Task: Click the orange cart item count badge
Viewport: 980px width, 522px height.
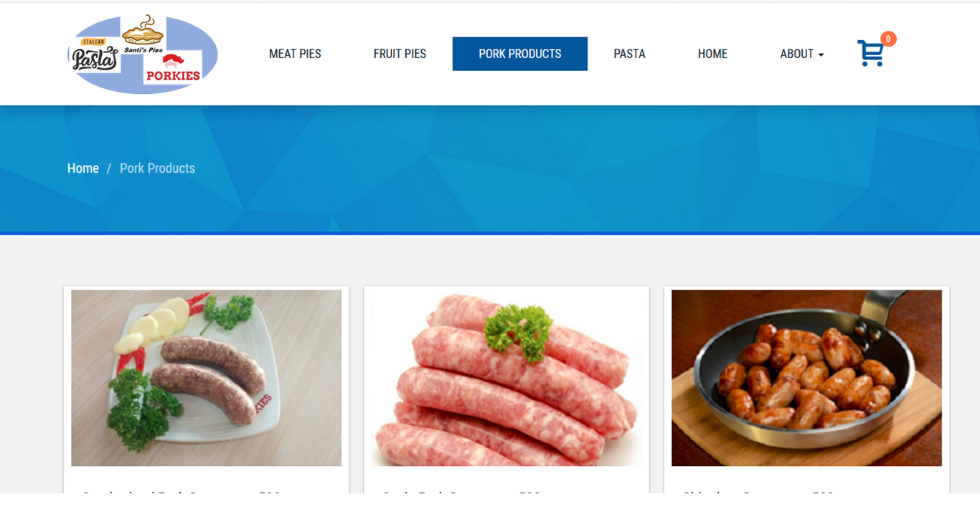Action: coord(888,39)
